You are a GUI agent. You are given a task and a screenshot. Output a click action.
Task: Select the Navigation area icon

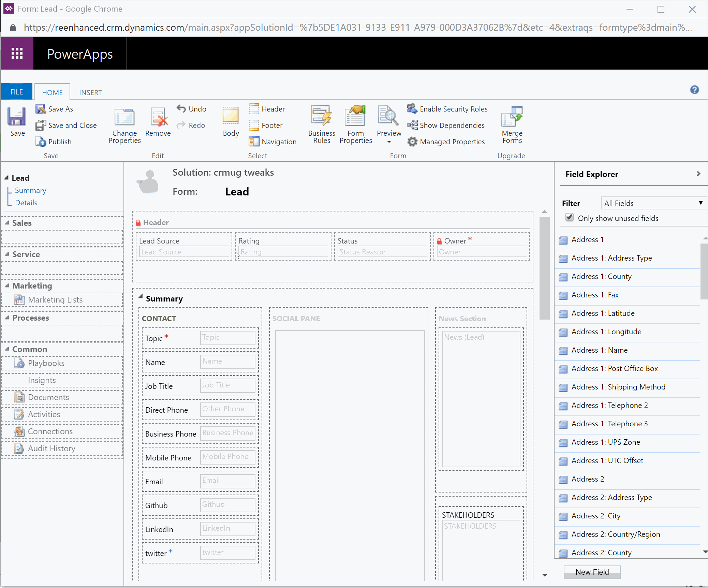pos(254,142)
